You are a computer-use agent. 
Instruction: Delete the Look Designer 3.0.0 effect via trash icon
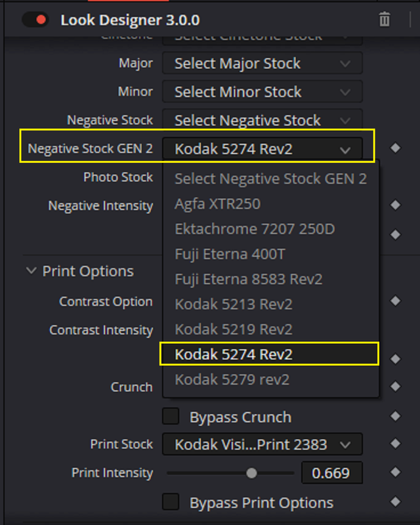click(x=384, y=20)
